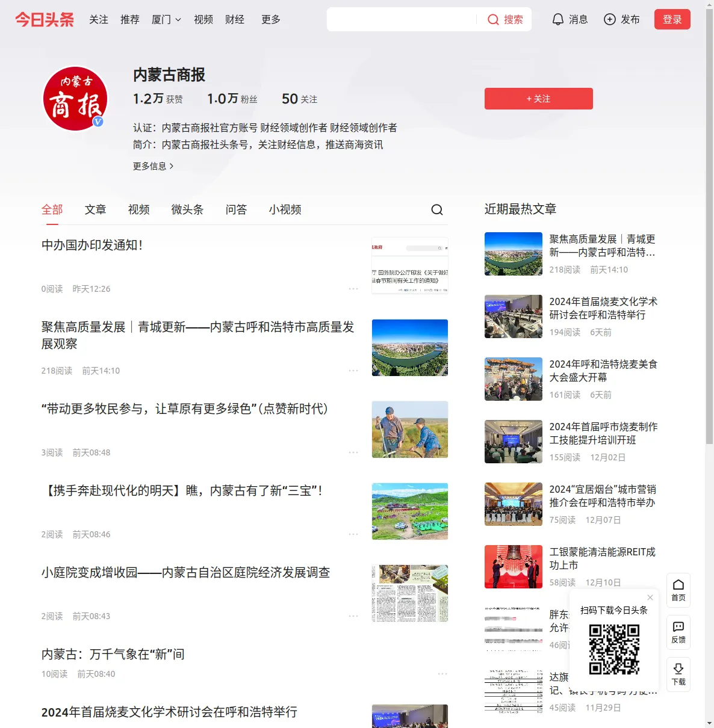
Task: Click the 50 关注 following count
Action: (299, 99)
